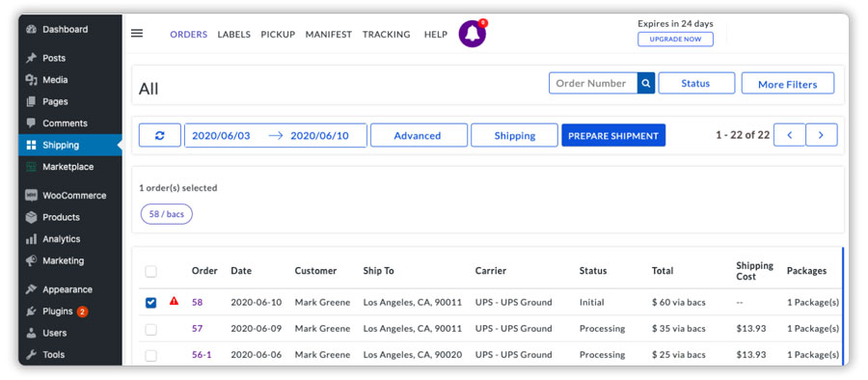This screenshot has height=380, width=868.
Task: Open the Status filter dropdown
Action: click(696, 83)
